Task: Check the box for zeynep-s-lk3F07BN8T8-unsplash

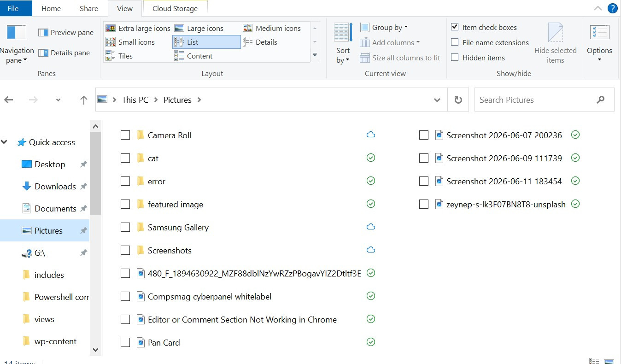Action: pyautogui.click(x=424, y=204)
